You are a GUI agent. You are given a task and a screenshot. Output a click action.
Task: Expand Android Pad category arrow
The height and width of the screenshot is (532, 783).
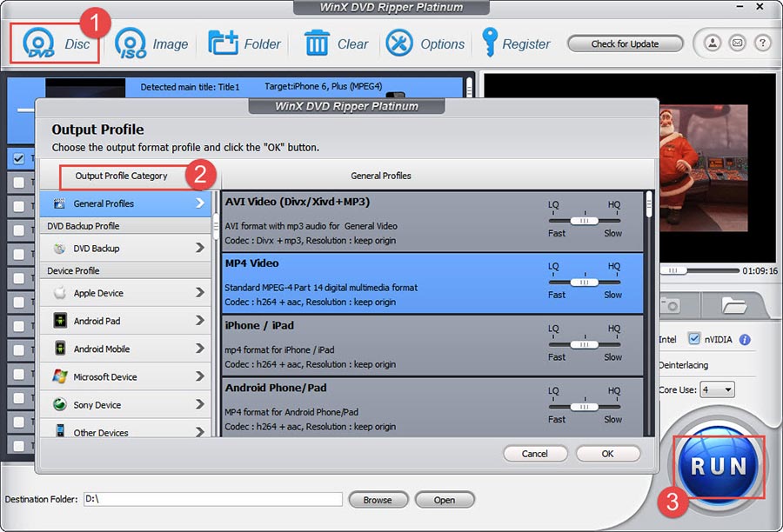point(200,321)
